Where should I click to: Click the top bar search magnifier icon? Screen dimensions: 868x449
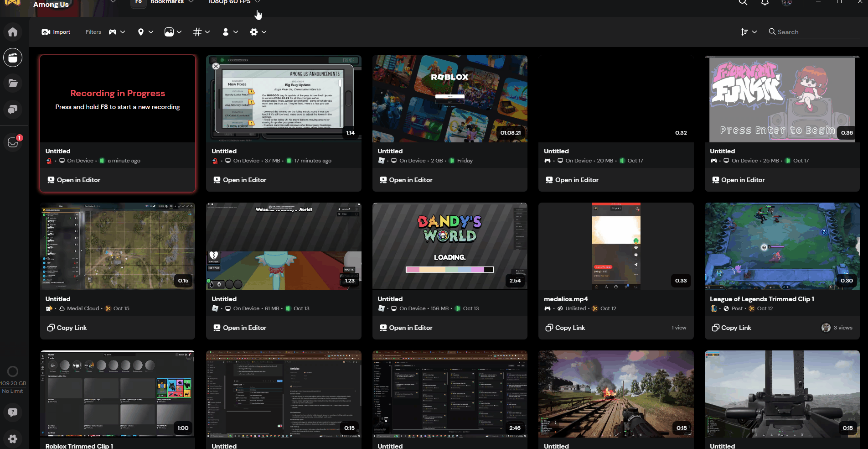(x=743, y=2)
